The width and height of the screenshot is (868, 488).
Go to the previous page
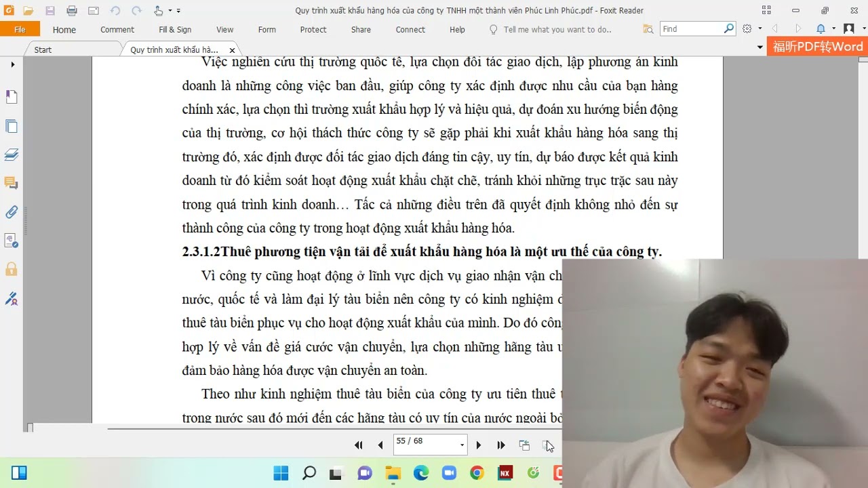pos(380,445)
